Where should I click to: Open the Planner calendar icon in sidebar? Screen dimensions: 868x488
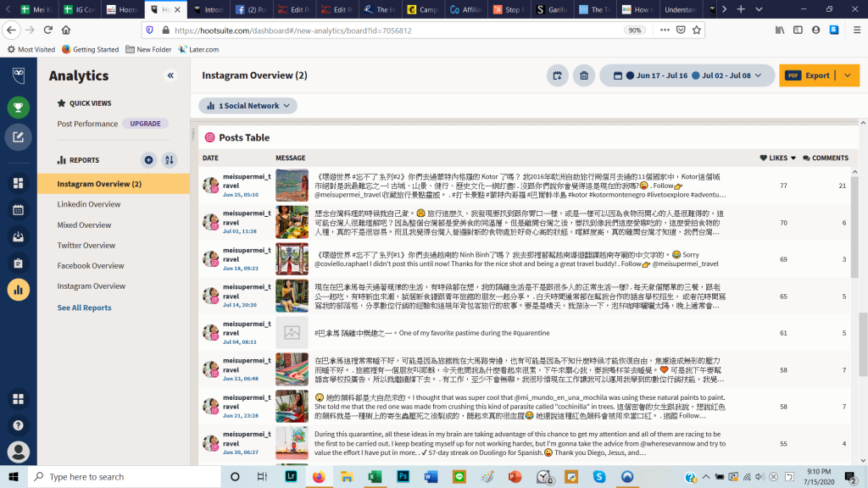(18, 209)
